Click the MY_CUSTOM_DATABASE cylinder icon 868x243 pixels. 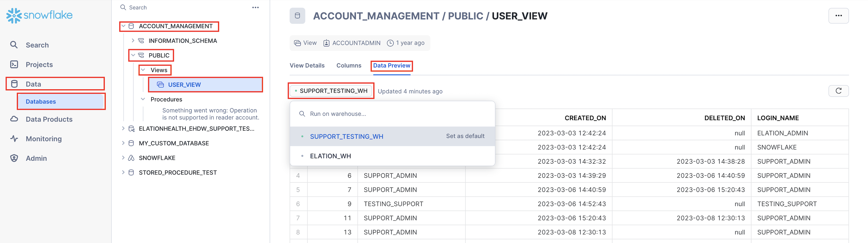pyautogui.click(x=131, y=143)
